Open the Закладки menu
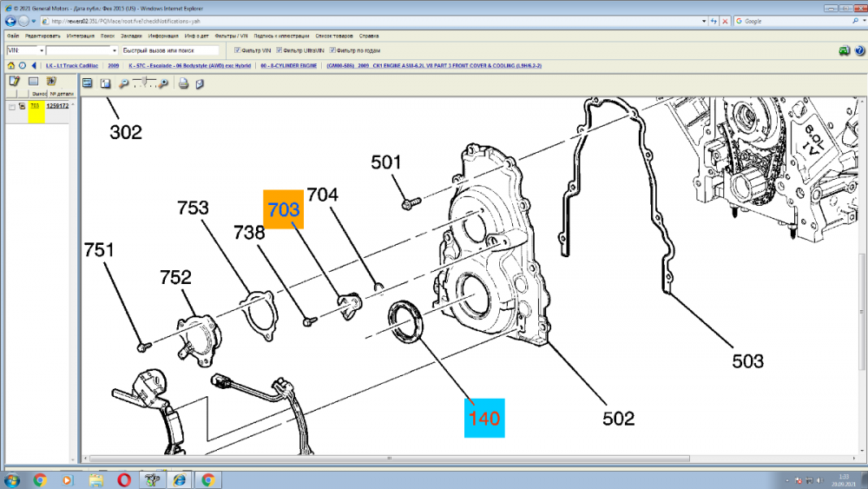The width and height of the screenshot is (868, 489). 131,36
